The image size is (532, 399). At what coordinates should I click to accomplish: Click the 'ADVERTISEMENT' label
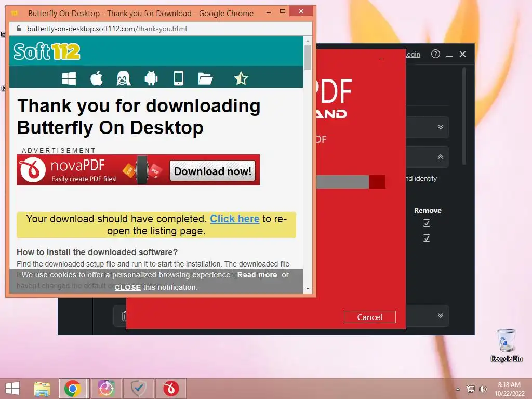pos(59,150)
